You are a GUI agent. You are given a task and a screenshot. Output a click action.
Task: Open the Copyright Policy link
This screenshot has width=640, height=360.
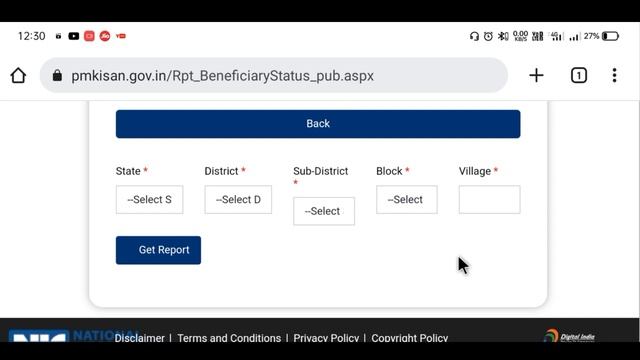pos(410,338)
